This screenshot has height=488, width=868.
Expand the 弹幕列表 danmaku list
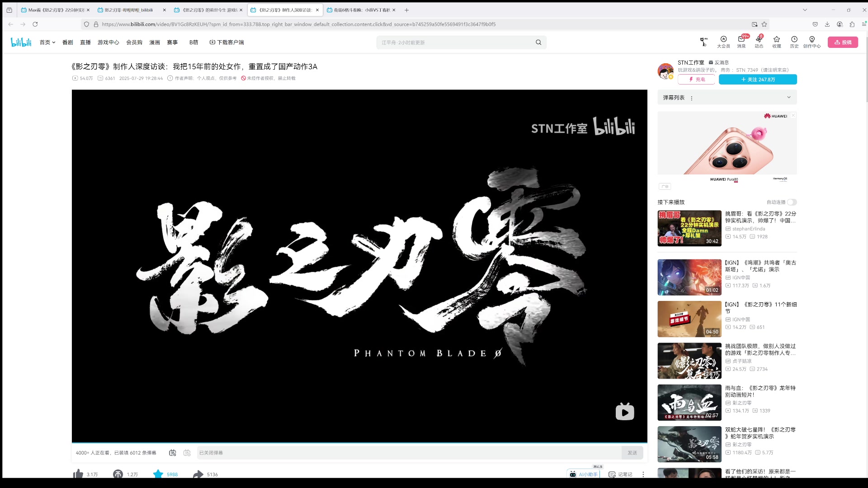pos(789,97)
